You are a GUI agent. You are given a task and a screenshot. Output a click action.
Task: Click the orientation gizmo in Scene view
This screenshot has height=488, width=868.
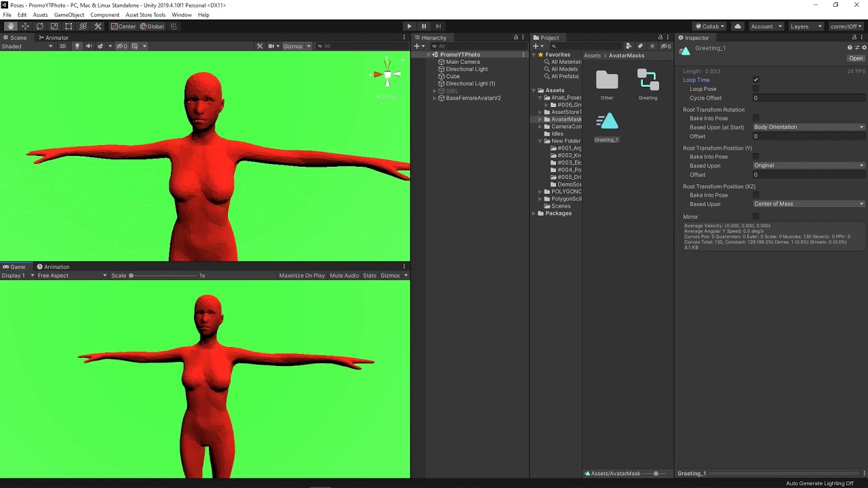click(x=387, y=74)
